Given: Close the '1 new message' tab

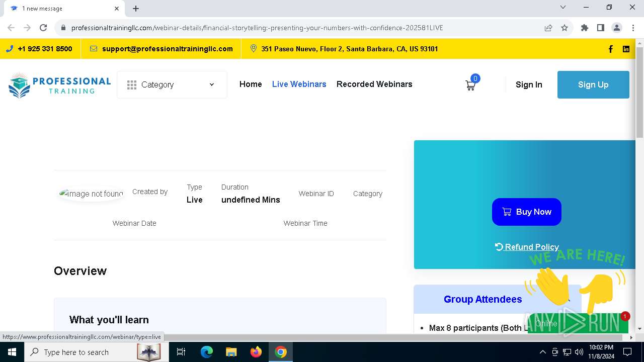Looking at the screenshot, I should click(117, 9).
